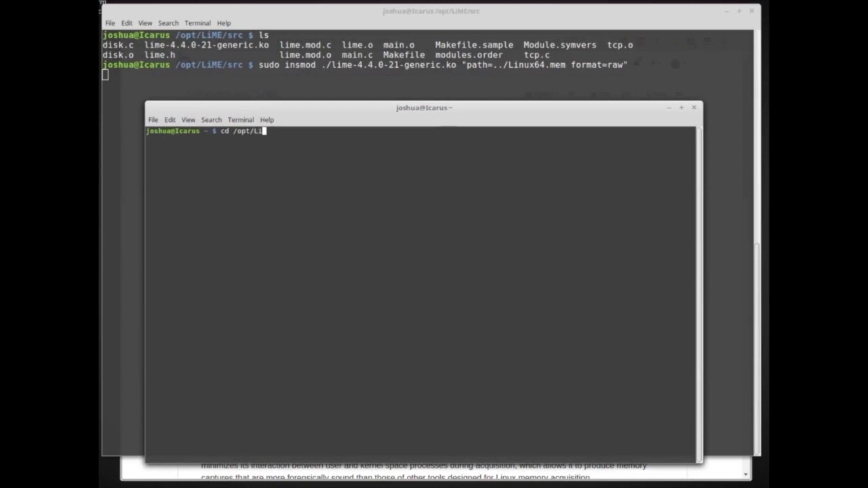Open Edit menu in front terminal

pos(170,120)
